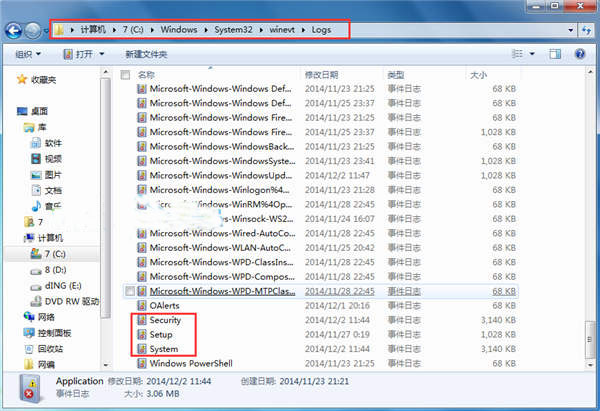Select Microsoft-Windows-WindowsUpd... log file
Screen dimensions: 600x411
tap(221, 175)
